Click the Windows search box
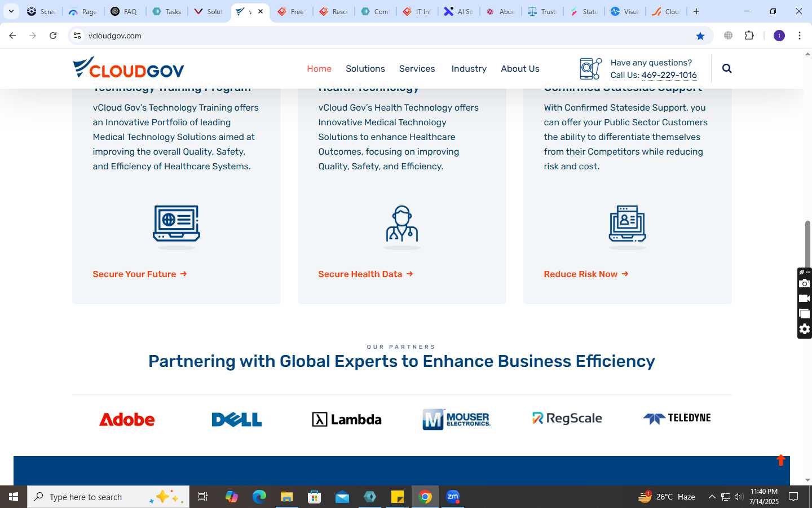The width and height of the screenshot is (812, 508). 108,497
